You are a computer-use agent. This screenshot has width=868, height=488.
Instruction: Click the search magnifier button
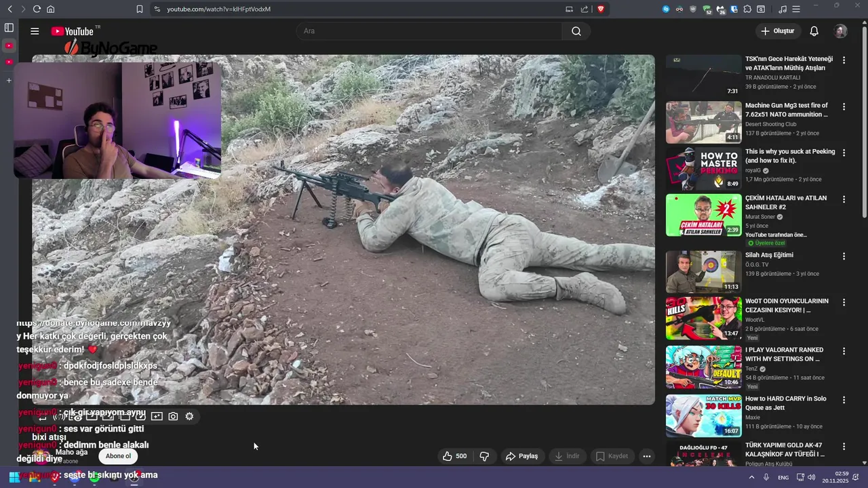576,31
